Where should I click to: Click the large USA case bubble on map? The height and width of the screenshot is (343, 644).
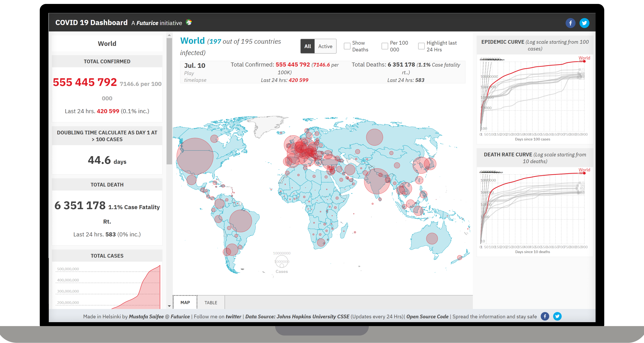tap(195, 156)
